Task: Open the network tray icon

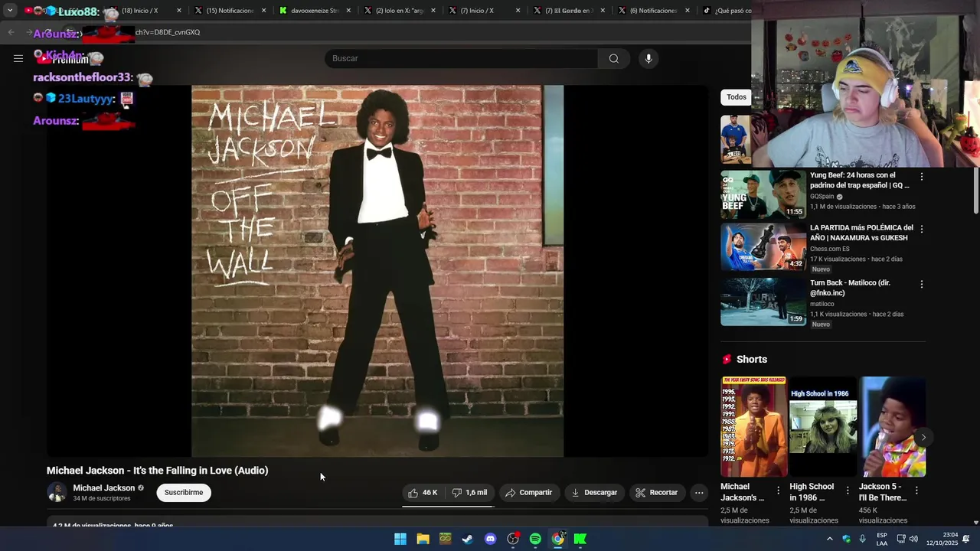Action: (x=901, y=539)
